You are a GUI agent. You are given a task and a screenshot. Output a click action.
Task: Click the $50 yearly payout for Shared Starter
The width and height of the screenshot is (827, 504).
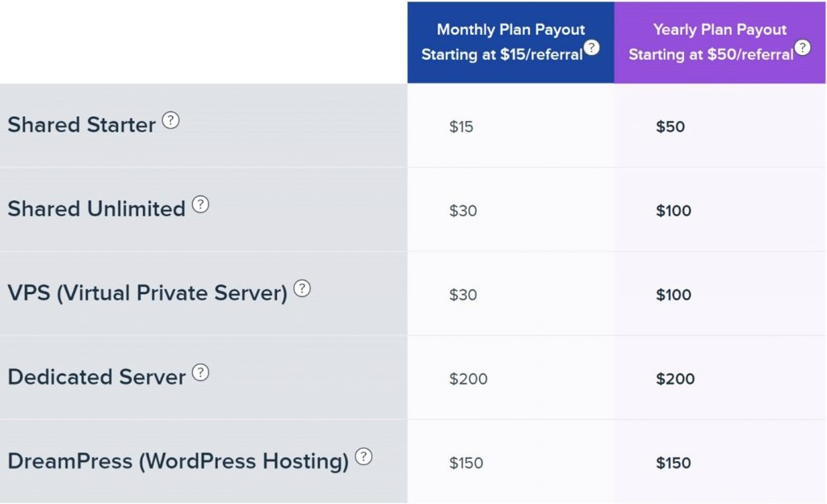click(x=670, y=127)
